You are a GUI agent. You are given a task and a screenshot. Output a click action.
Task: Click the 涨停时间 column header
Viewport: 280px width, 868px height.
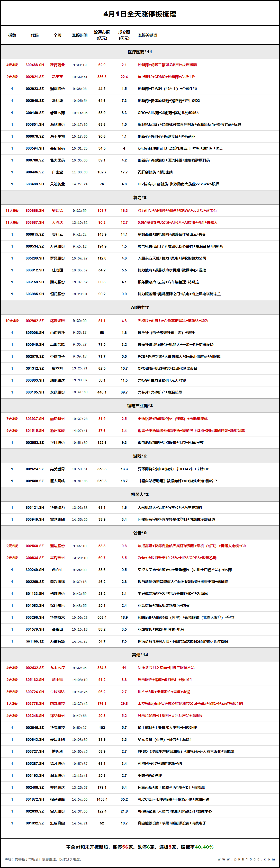80,35
